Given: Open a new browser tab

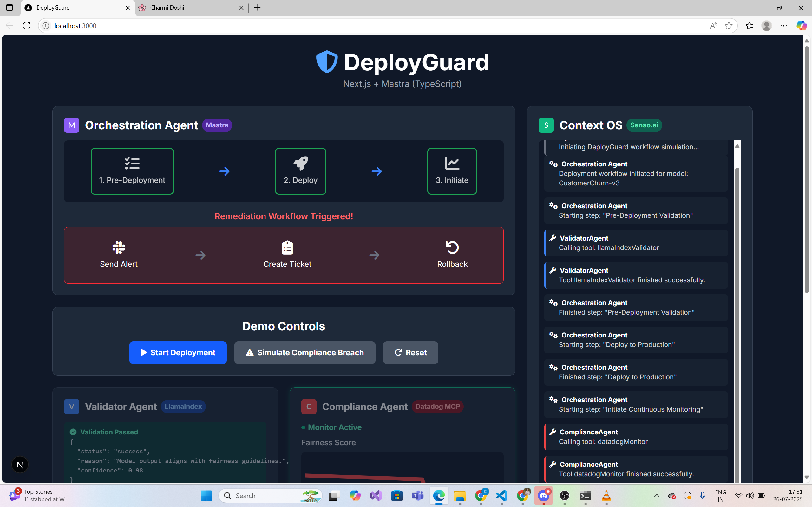Looking at the screenshot, I should (x=257, y=7).
